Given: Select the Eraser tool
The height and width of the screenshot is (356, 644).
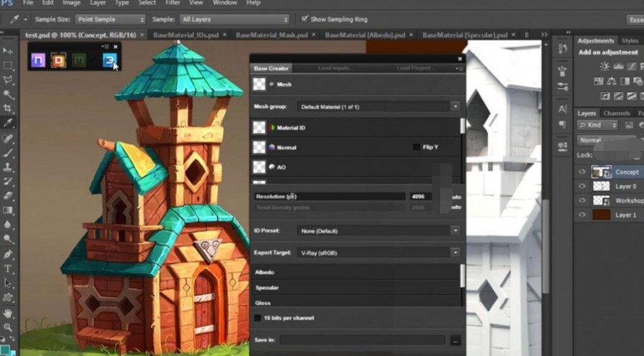Looking at the screenshot, I should [x=7, y=196].
